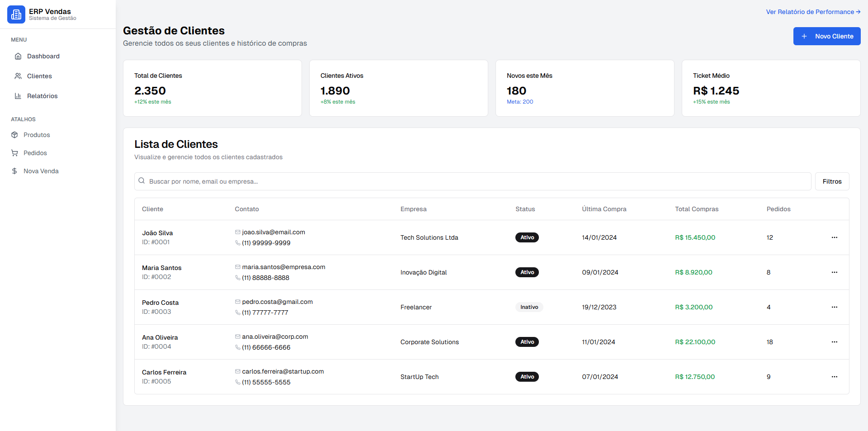868x431 pixels.
Task: Open actions menu for Ana Oliveira
Action: (835, 342)
